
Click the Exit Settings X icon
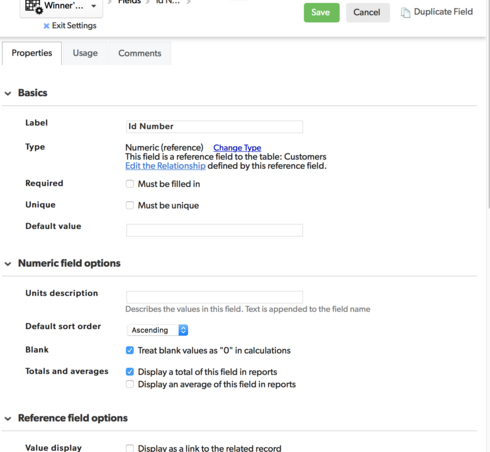(46, 26)
